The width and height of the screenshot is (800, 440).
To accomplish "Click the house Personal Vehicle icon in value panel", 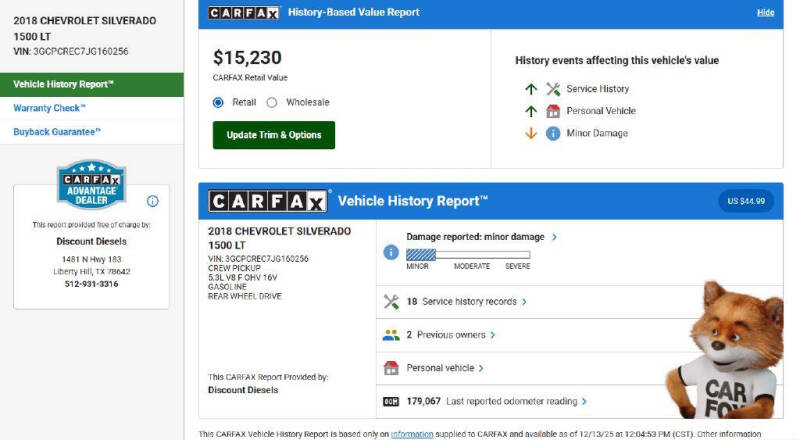I will (x=553, y=111).
